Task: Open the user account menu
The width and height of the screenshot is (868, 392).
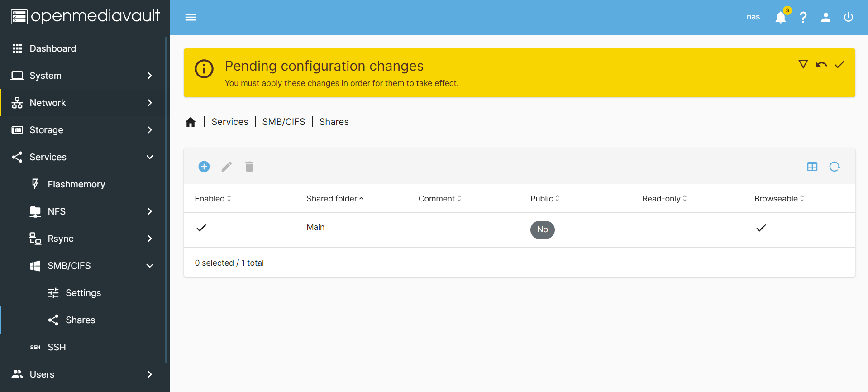Action: pyautogui.click(x=826, y=17)
